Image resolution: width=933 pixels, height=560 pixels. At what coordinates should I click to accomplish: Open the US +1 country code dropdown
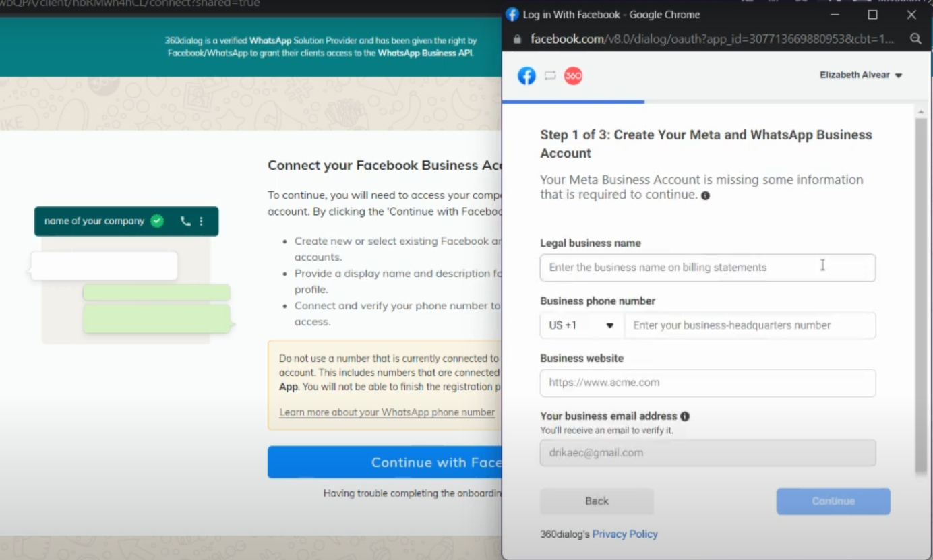582,325
